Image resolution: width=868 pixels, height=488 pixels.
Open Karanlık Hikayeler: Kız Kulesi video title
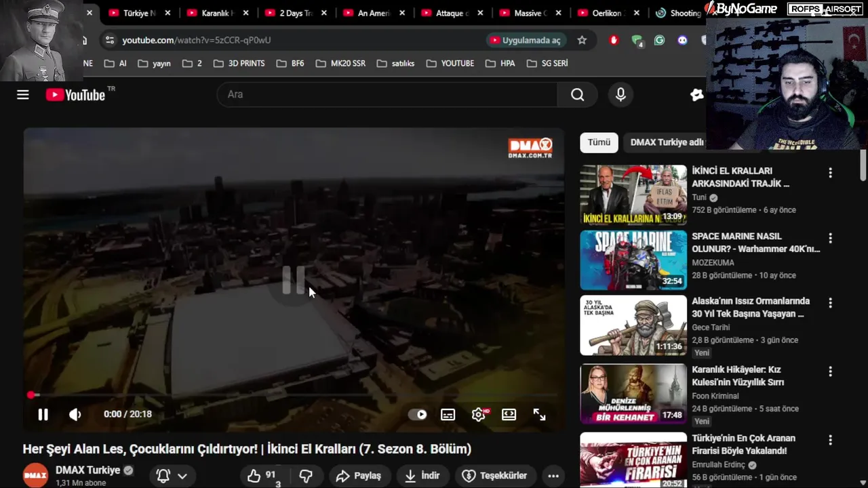point(738,375)
